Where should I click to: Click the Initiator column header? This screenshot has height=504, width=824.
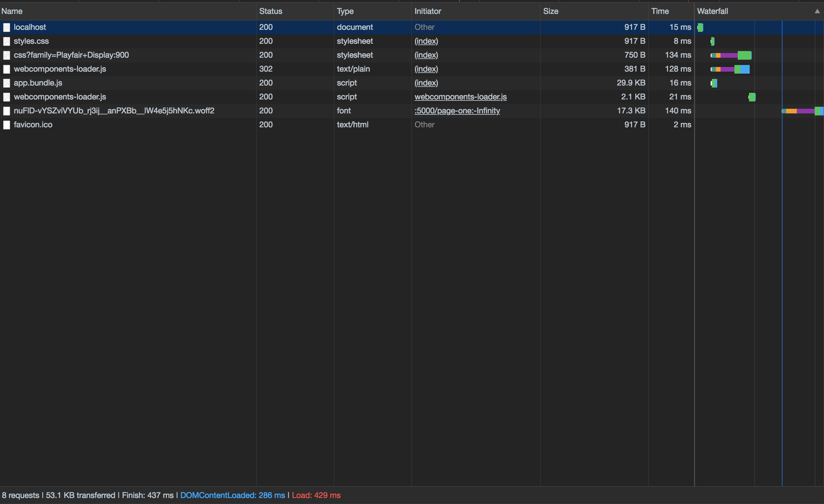428,11
